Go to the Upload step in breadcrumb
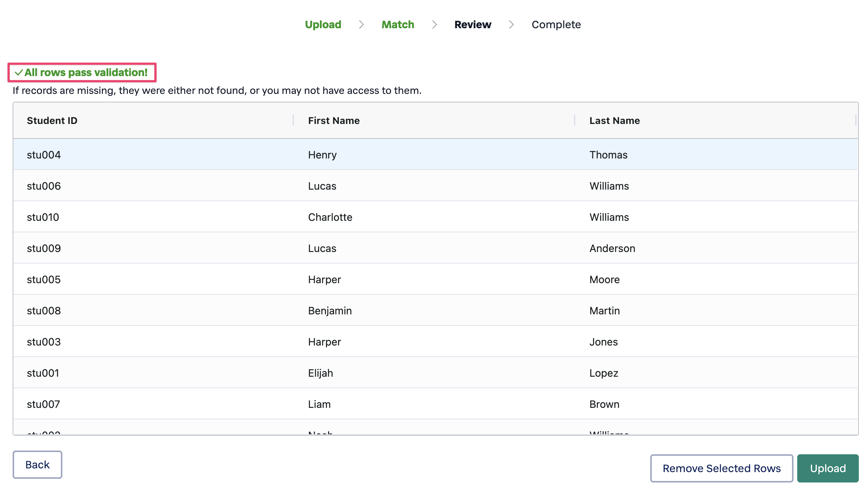 tap(323, 24)
